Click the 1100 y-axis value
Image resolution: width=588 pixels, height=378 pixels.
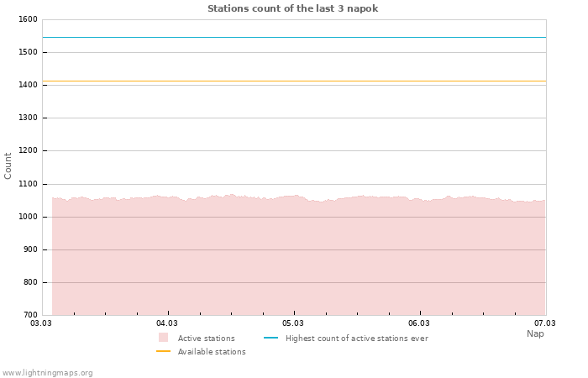[28, 184]
